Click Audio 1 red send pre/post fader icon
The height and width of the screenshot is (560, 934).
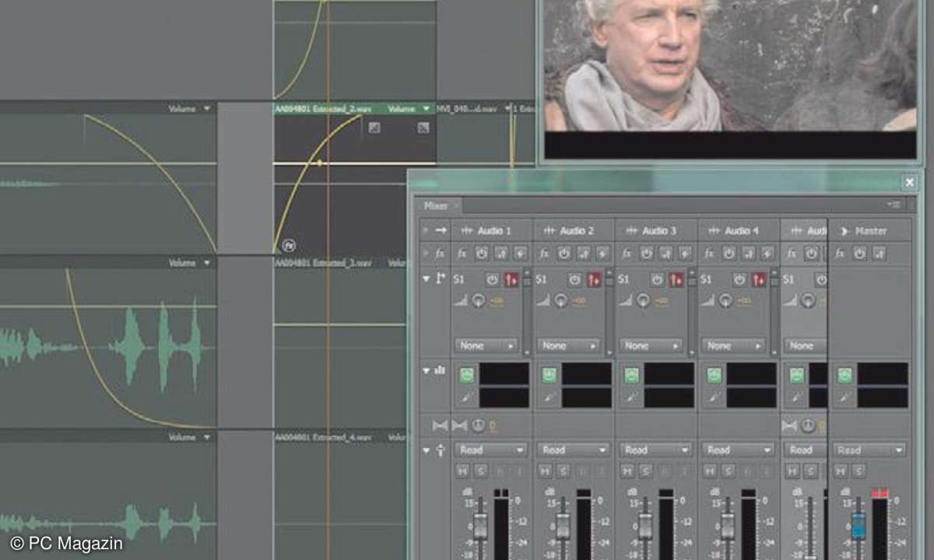pos(512,279)
